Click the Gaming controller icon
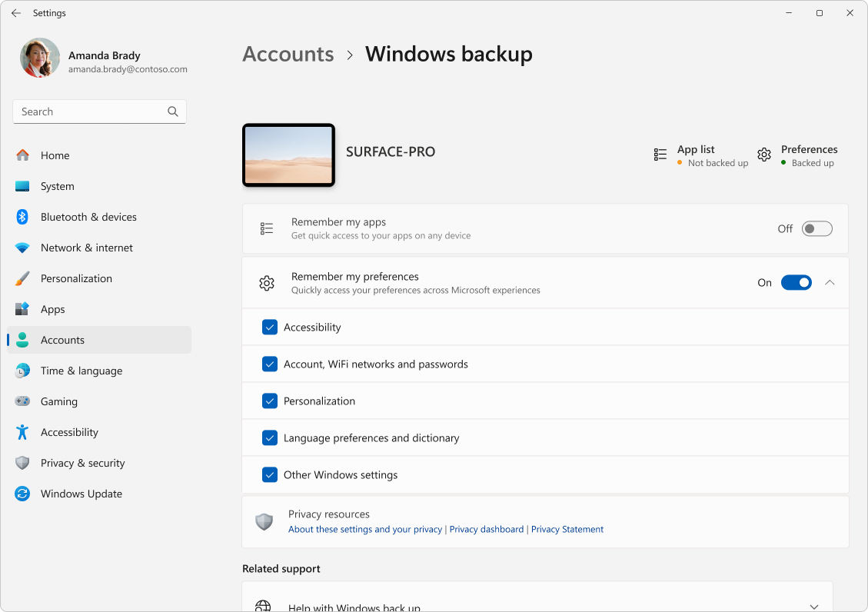 [x=22, y=401]
